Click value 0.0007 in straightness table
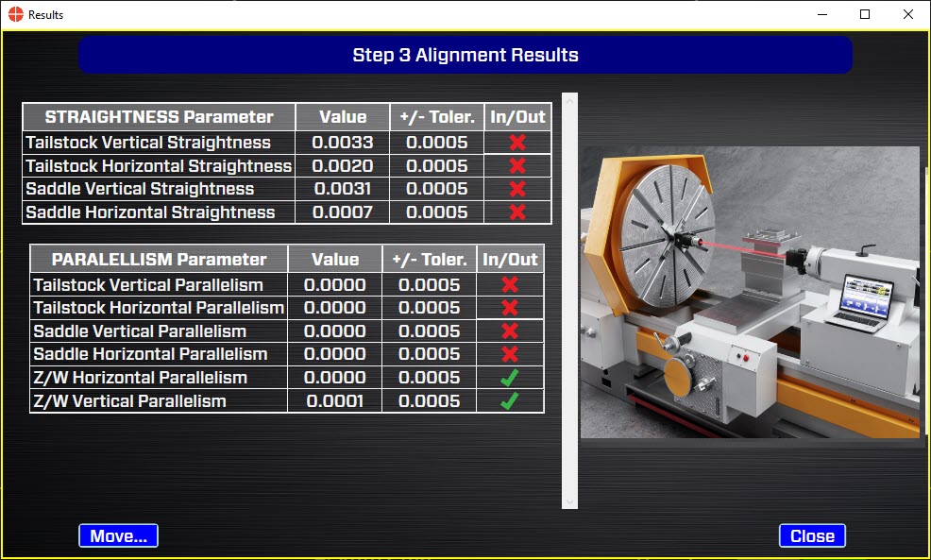 [343, 212]
